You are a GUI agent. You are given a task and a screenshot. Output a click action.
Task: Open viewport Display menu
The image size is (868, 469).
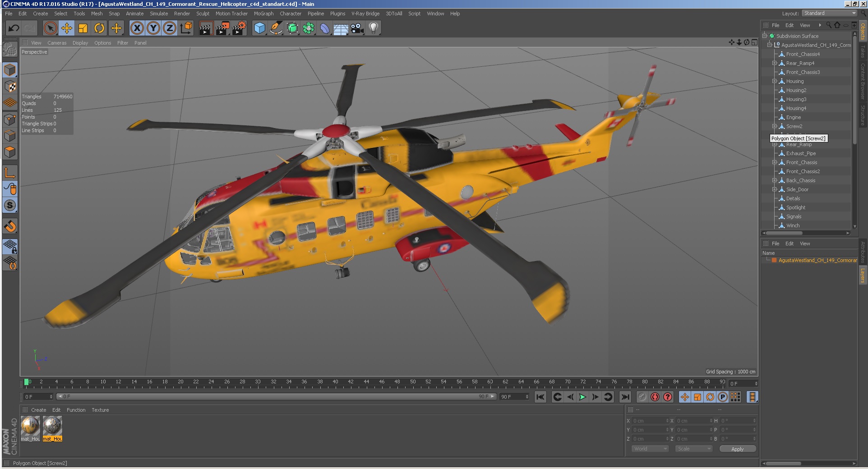pyautogui.click(x=80, y=43)
